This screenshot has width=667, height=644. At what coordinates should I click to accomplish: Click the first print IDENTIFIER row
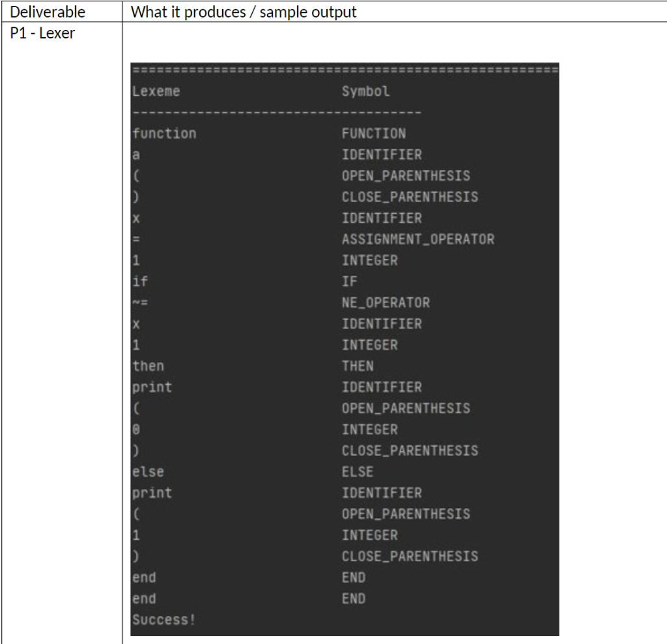tap(261, 387)
